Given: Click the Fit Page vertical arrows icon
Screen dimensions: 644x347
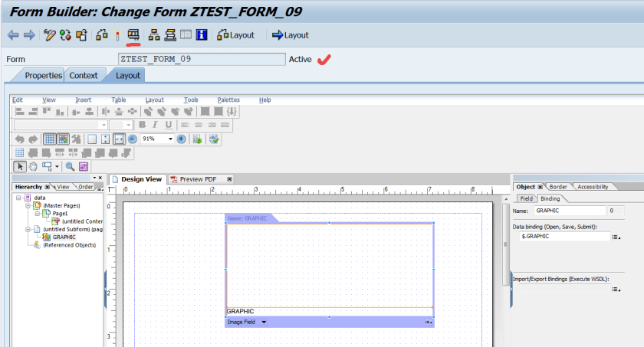Looking at the screenshot, I should [106, 139].
